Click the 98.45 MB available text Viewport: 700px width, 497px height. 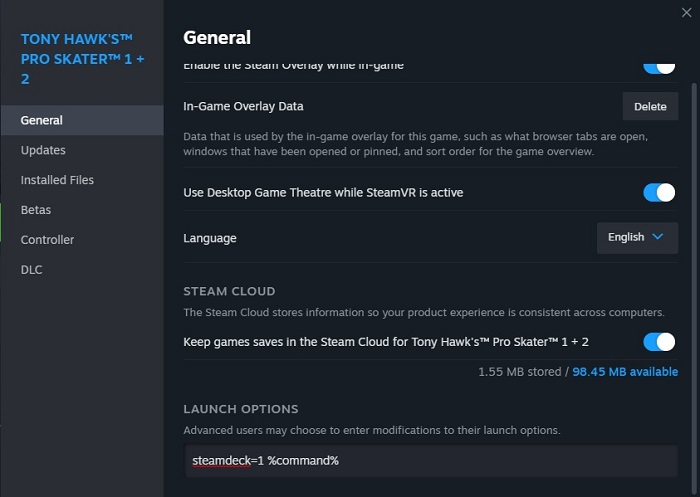pos(625,372)
